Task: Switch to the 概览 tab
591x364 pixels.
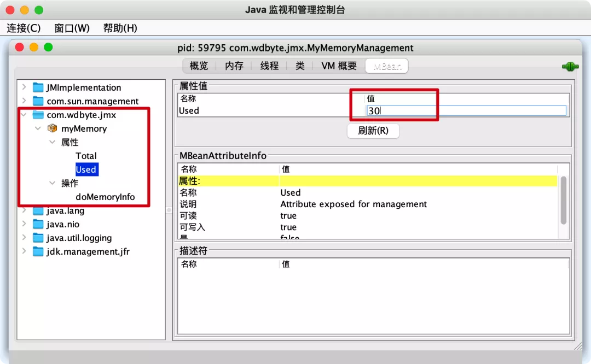Action: (199, 66)
